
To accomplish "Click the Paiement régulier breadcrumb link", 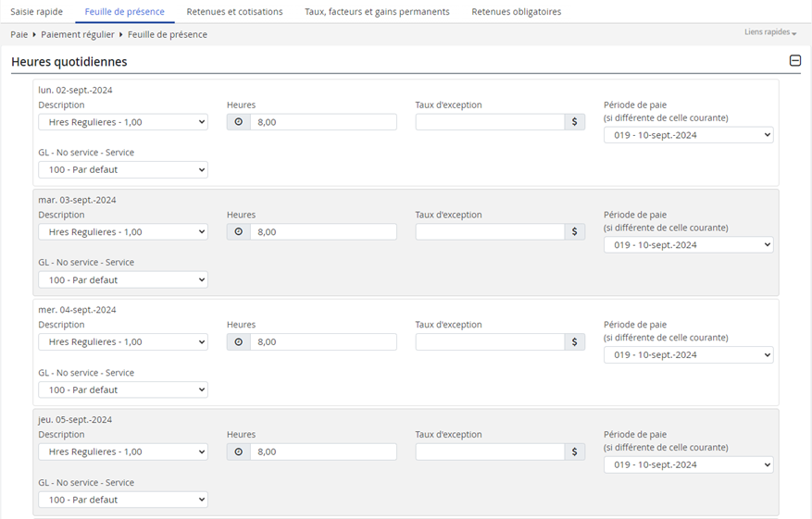I will [78, 34].
